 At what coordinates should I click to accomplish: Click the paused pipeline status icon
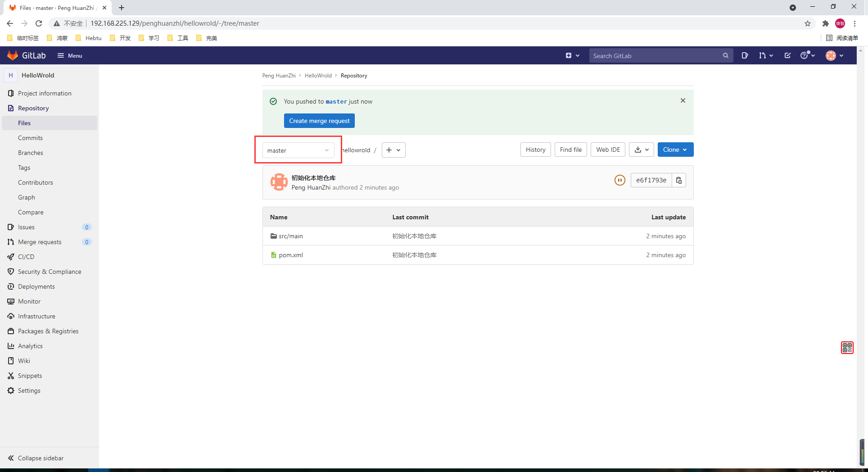(620, 180)
